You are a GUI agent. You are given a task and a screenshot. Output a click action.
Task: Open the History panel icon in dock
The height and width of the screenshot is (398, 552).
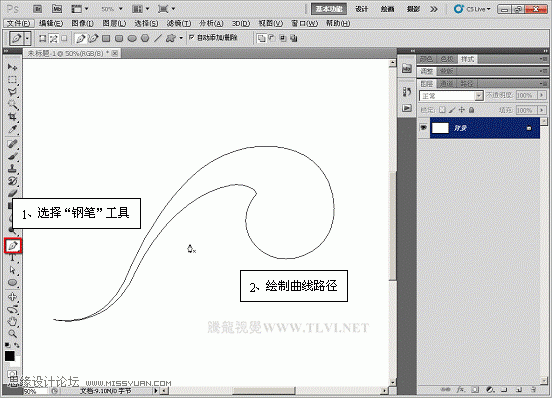click(x=407, y=92)
